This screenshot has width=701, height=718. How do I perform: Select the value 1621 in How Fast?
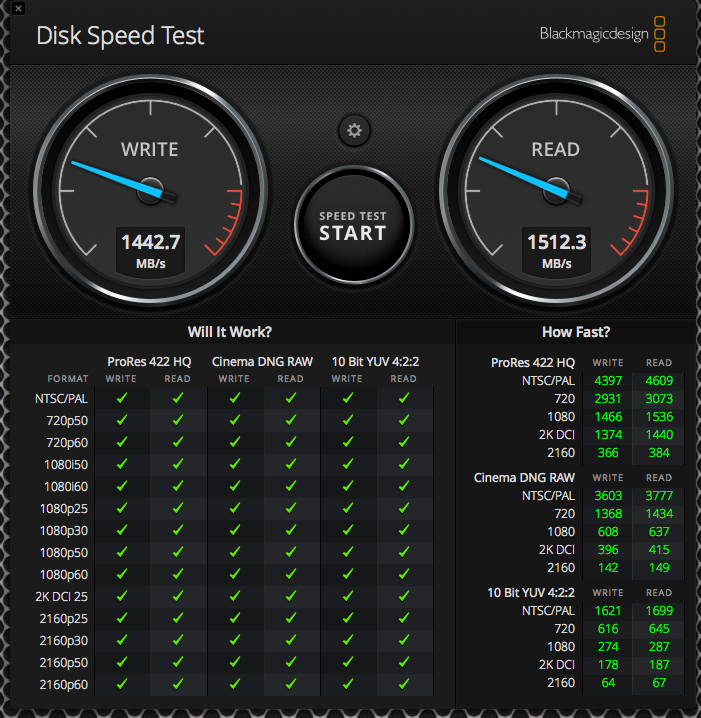point(608,610)
